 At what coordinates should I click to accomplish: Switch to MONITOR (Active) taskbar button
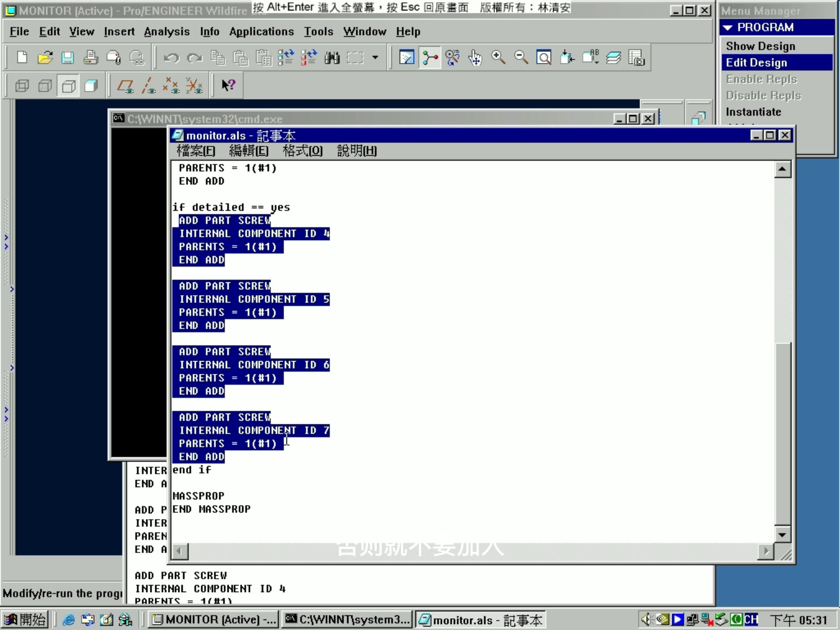tap(213, 619)
